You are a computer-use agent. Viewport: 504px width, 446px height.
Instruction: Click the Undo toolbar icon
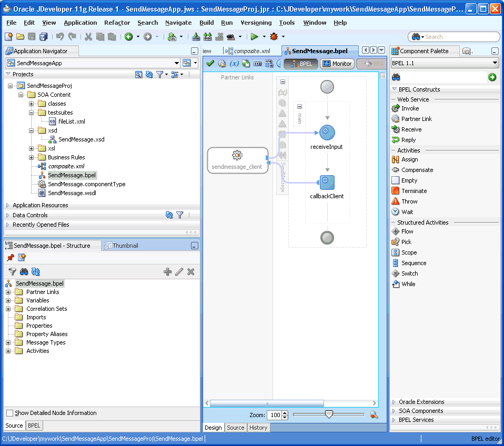click(x=60, y=37)
